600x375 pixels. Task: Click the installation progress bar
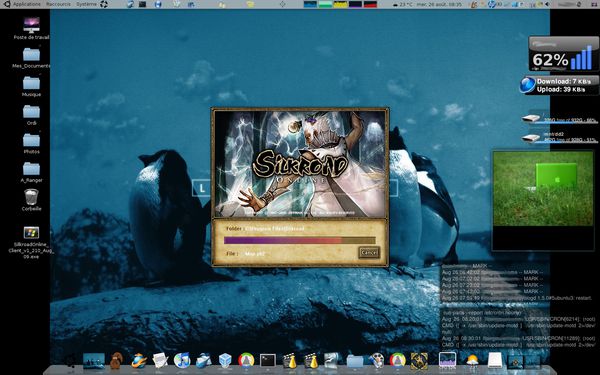(x=300, y=240)
